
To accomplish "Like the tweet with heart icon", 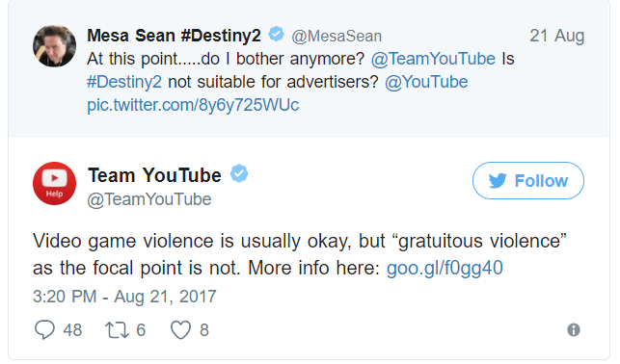I will pos(180,330).
